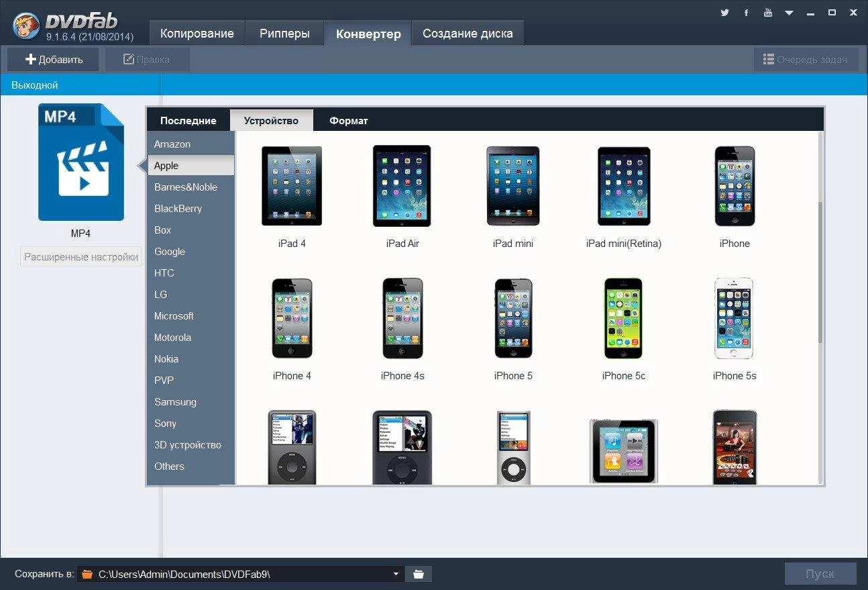868x590 pixels.
Task: Click the YouTube icon in title bar
Action: pyautogui.click(x=768, y=13)
